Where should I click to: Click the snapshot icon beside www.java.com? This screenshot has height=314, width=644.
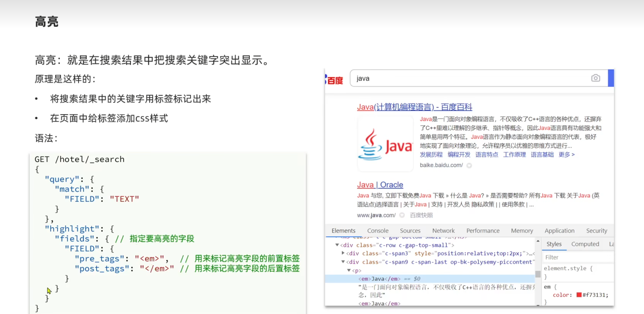point(402,215)
